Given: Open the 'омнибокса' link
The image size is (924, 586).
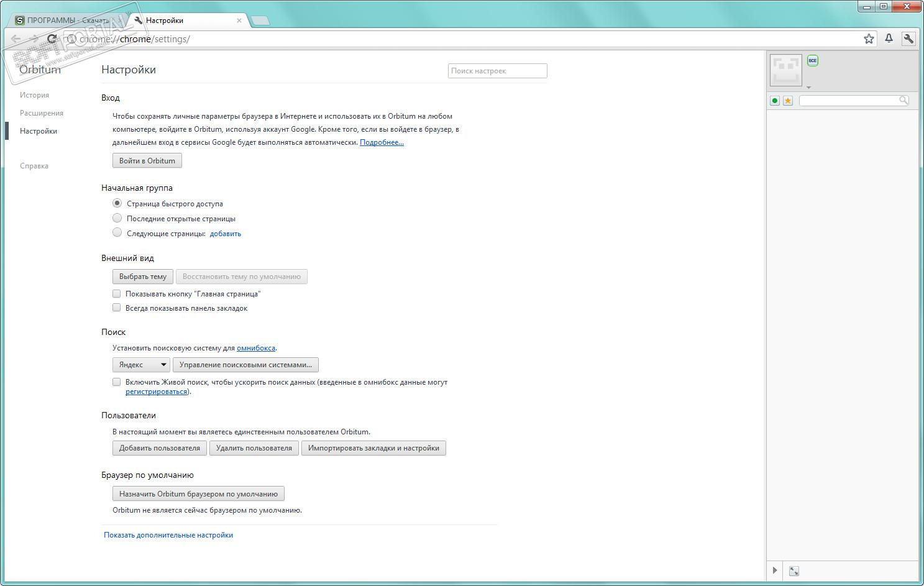Looking at the screenshot, I should (256, 348).
